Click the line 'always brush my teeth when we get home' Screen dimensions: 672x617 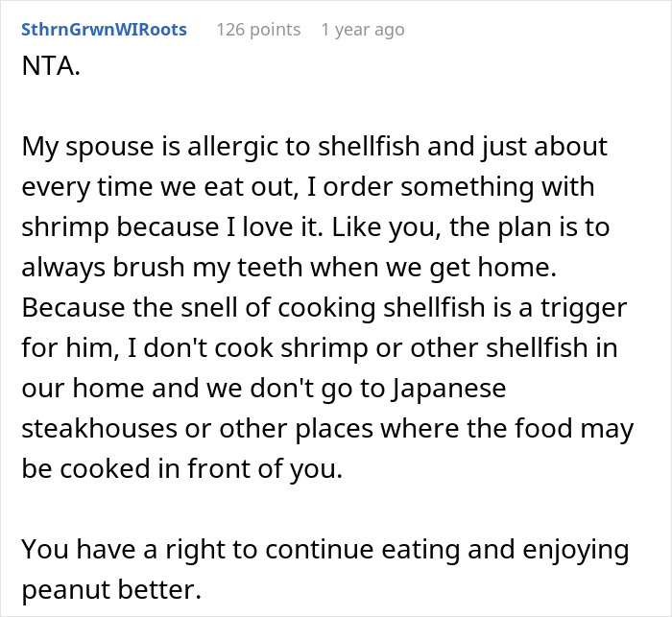pos(289,268)
